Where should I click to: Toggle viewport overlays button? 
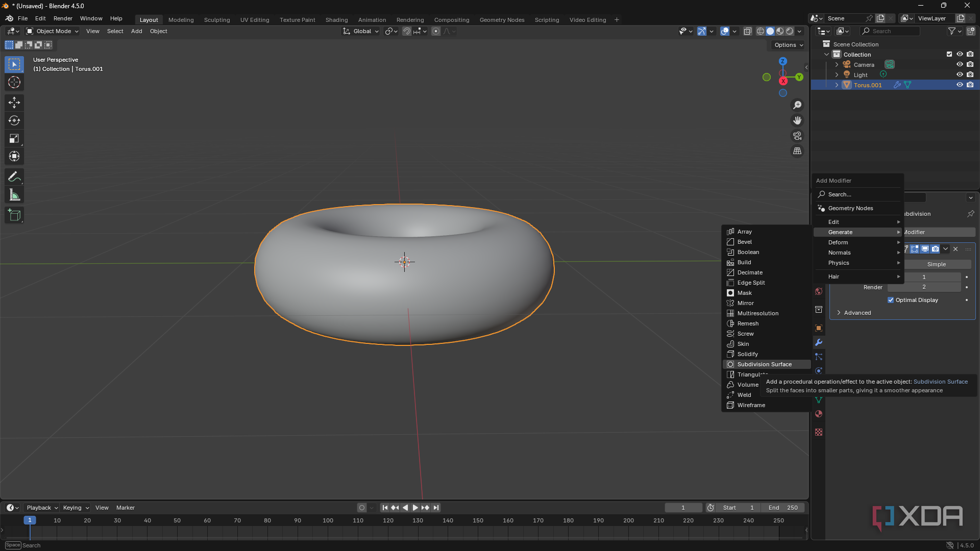(x=725, y=31)
